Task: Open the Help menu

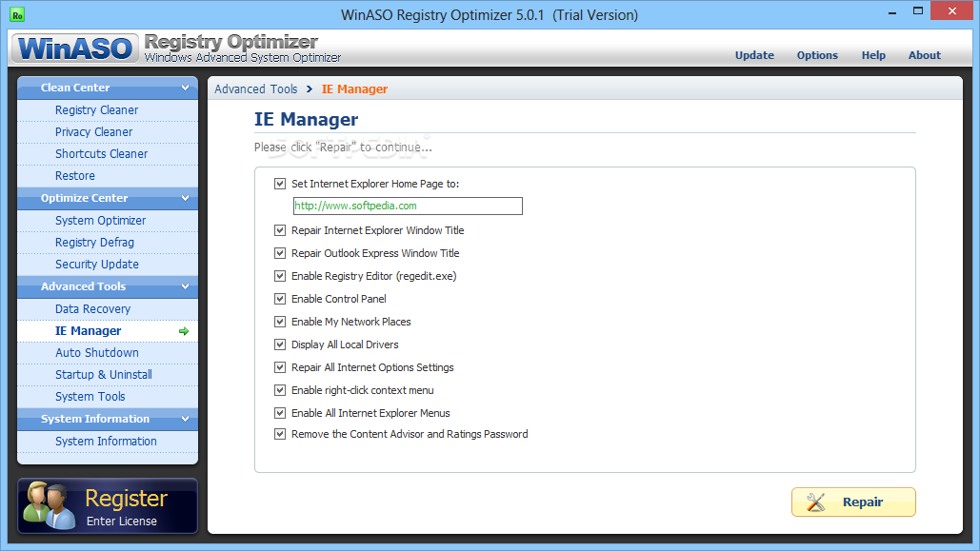Action: [x=873, y=55]
